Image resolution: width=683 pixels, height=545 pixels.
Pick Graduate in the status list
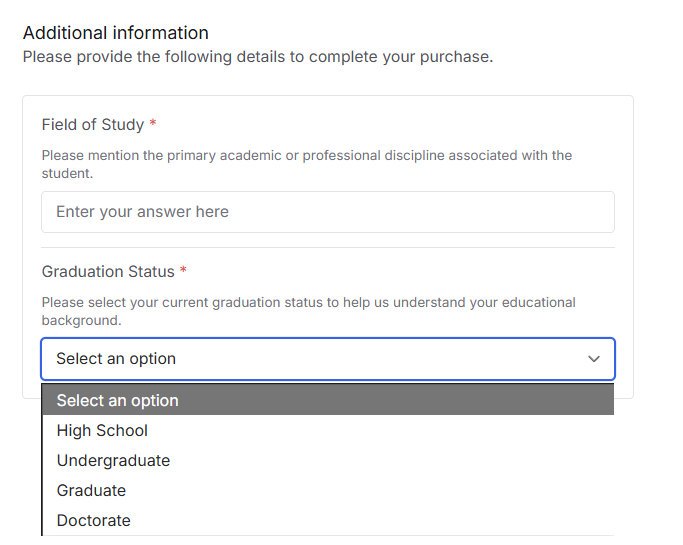tap(91, 491)
